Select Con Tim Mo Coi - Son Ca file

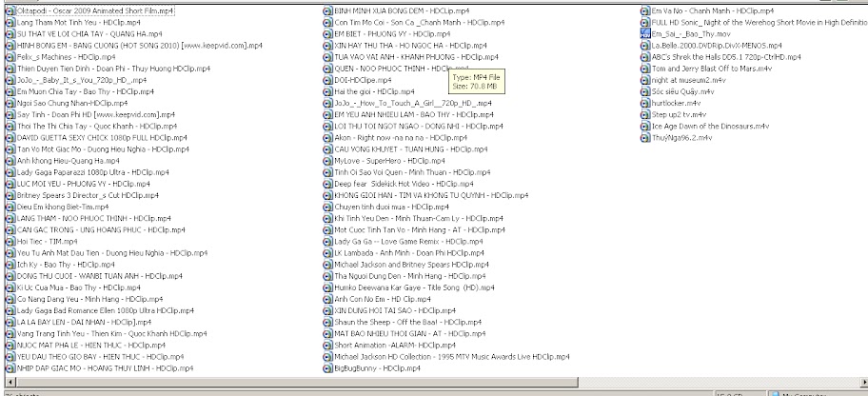pos(420,22)
